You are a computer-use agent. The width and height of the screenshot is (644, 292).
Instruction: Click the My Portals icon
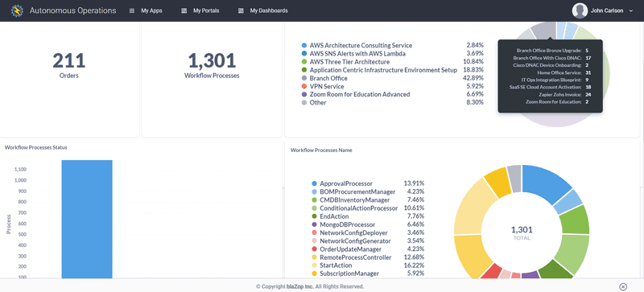pos(184,11)
